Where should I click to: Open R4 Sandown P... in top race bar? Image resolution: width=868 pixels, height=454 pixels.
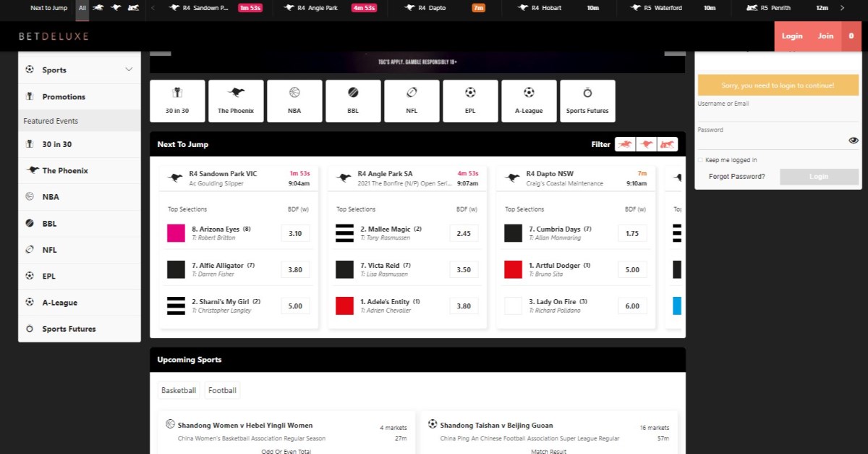point(215,8)
